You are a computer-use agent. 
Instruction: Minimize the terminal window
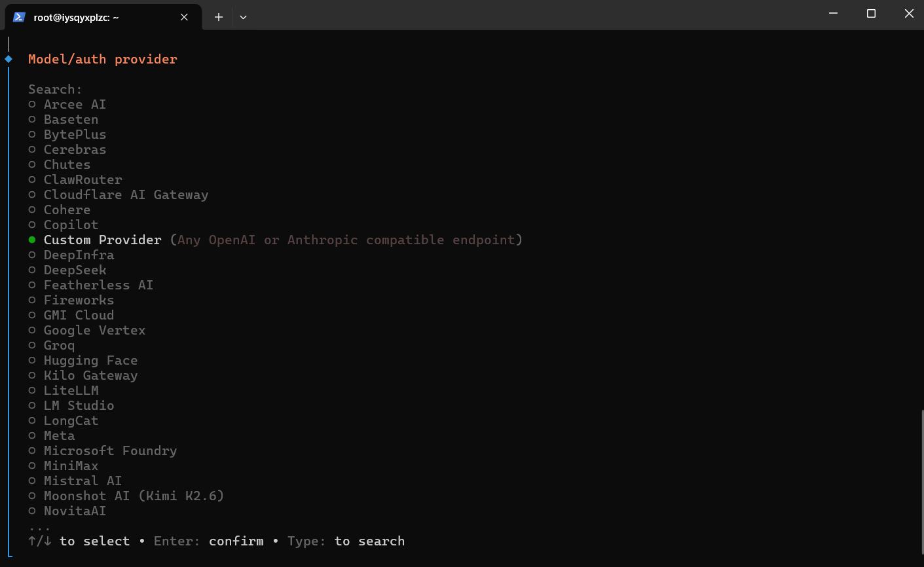[x=833, y=13]
